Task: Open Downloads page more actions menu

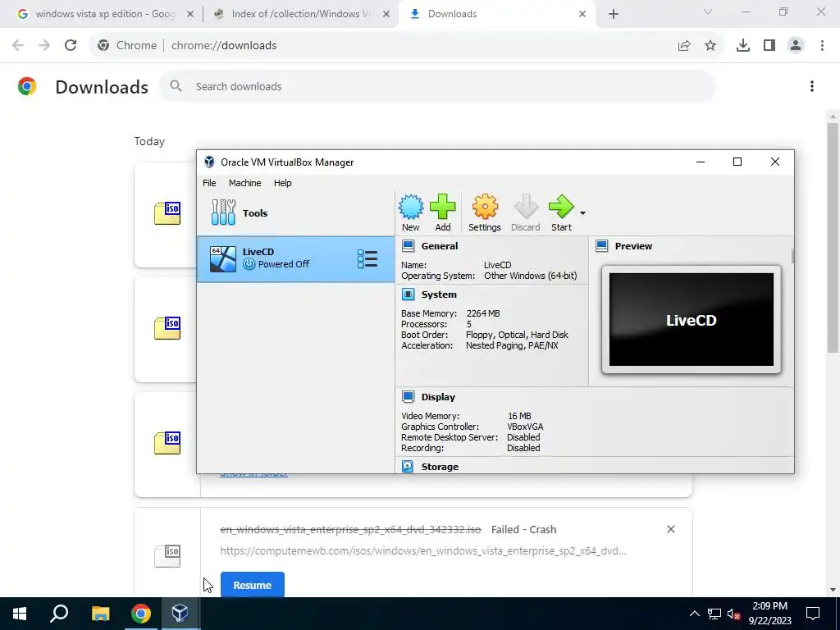Action: click(812, 86)
